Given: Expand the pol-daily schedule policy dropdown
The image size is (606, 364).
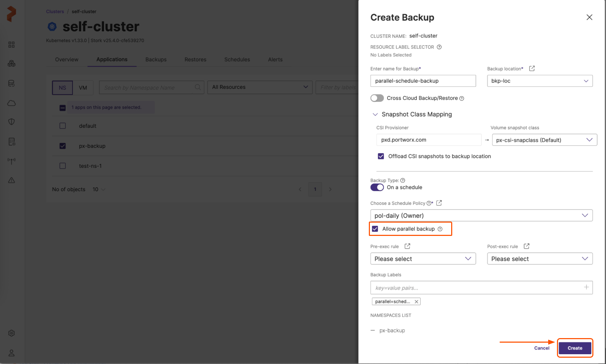Looking at the screenshot, I should point(481,216).
